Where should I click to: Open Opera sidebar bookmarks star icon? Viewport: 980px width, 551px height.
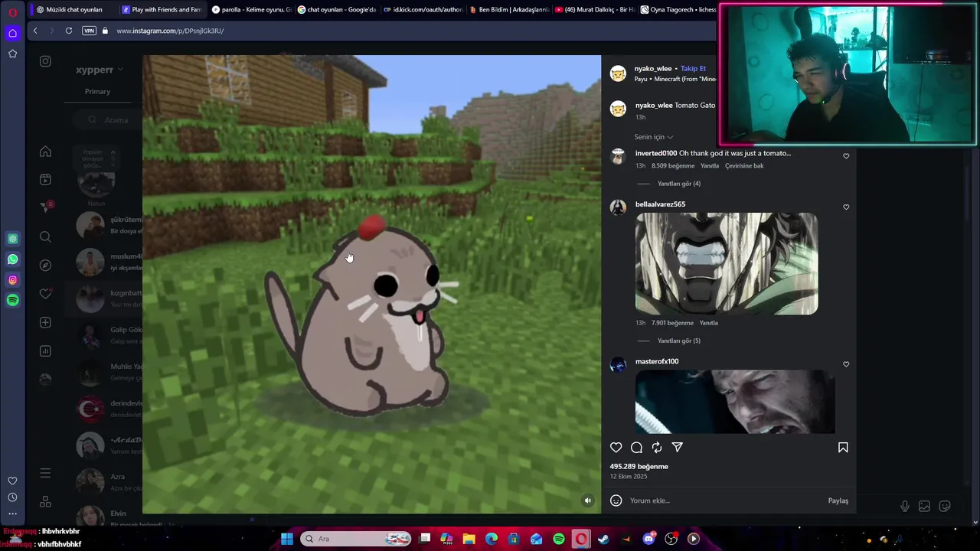click(12, 54)
